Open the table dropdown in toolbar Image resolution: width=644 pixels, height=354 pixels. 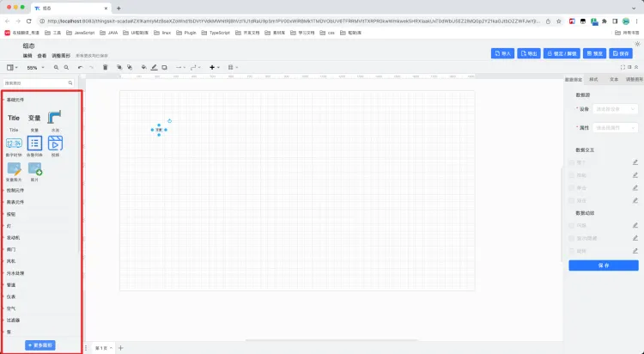233,67
